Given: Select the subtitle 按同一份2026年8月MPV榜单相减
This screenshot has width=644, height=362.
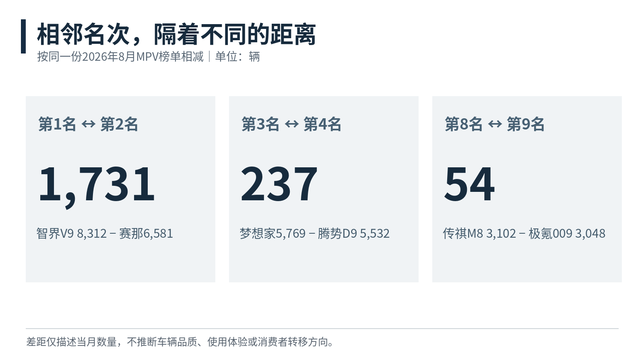Looking at the screenshot, I should coord(120,57).
